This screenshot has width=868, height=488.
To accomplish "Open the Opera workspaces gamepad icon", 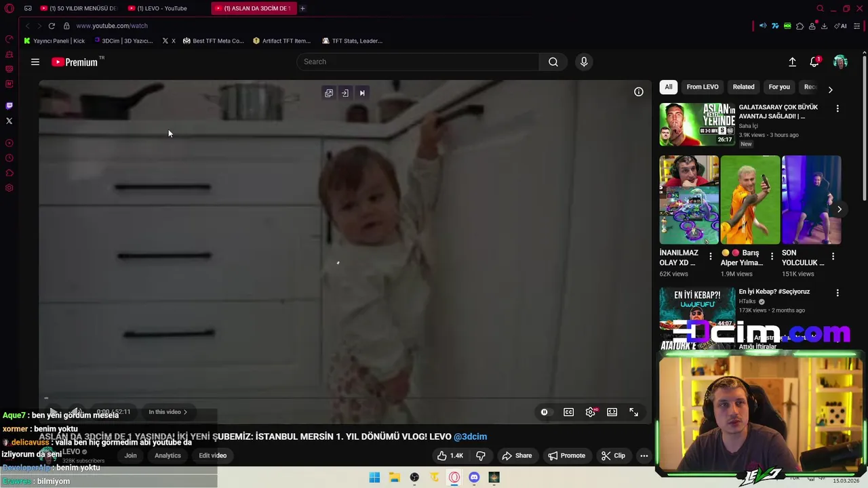I will pos(28,9).
